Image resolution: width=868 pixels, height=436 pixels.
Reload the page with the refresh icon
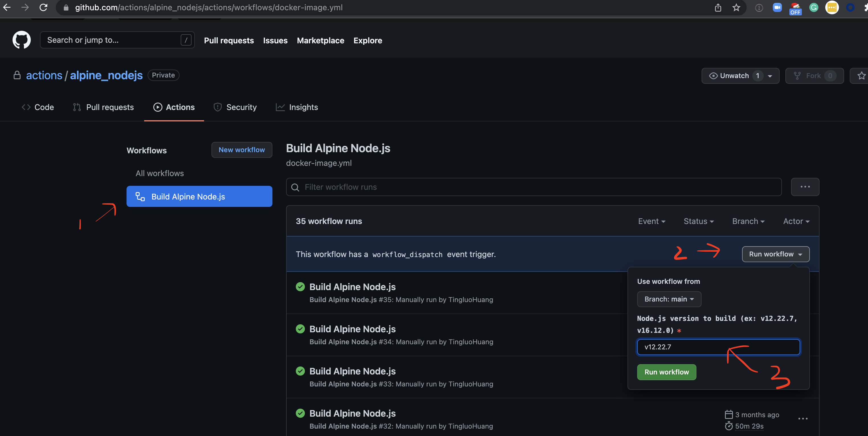click(43, 7)
